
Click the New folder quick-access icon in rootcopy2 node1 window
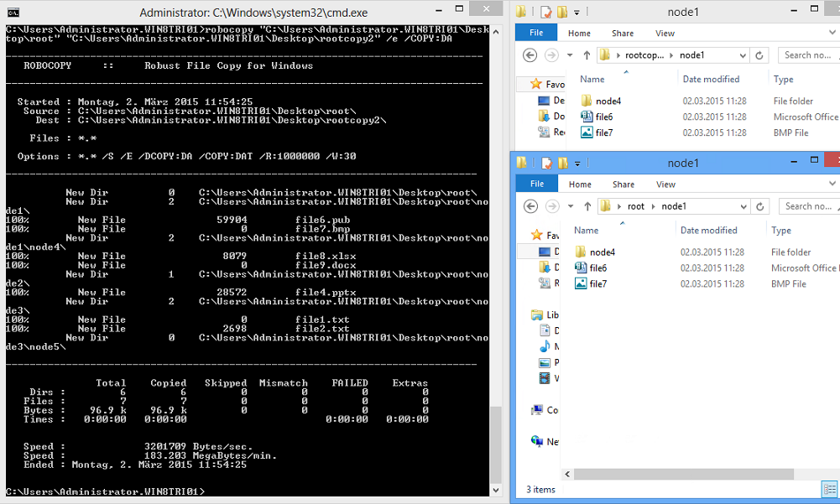pyautogui.click(x=562, y=12)
